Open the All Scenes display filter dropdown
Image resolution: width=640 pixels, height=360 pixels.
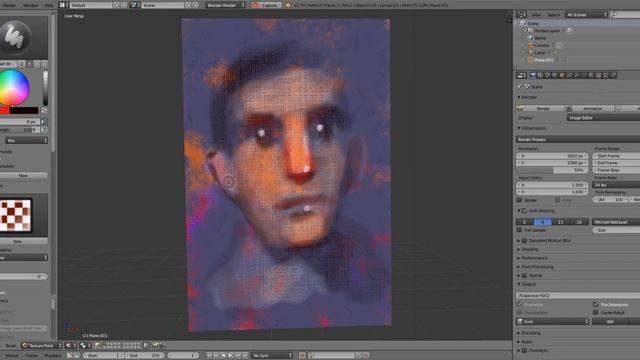587,15
